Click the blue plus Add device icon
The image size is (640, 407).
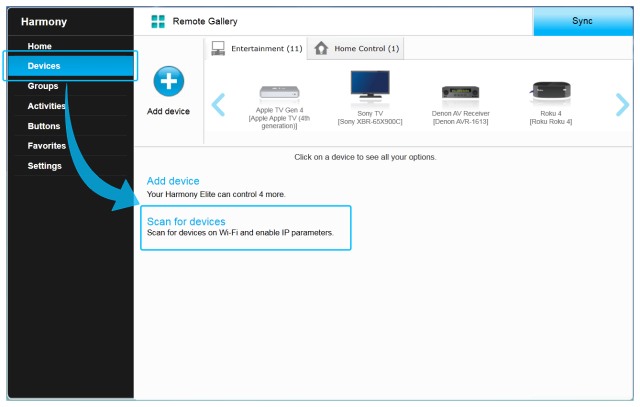(x=169, y=81)
